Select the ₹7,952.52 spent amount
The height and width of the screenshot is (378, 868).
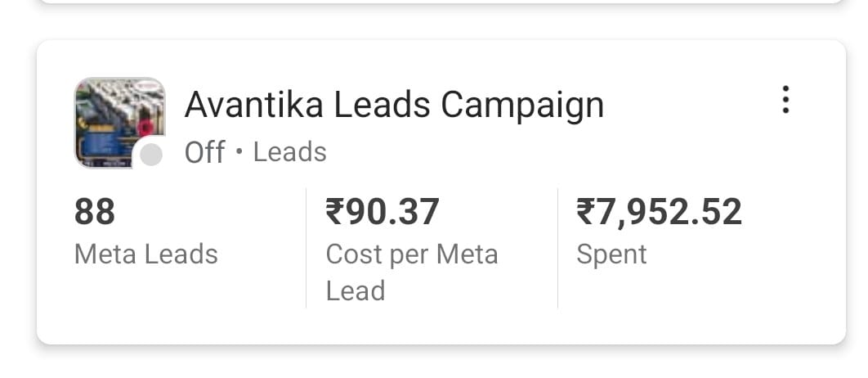[x=659, y=212]
